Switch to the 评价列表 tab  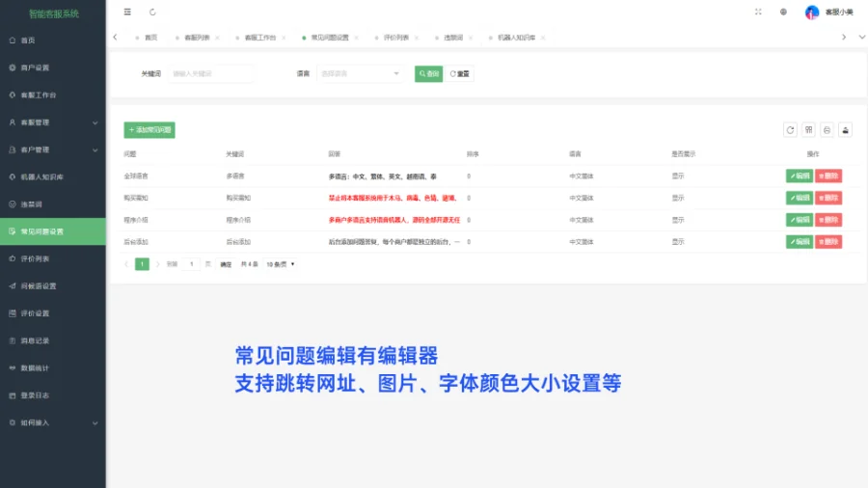point(396,38)
